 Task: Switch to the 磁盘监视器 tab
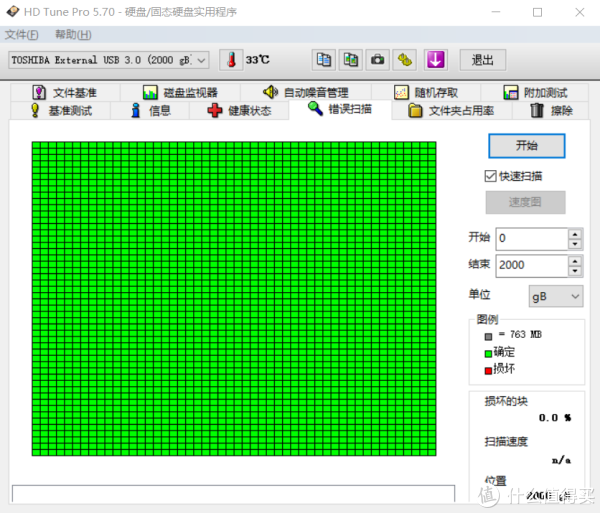(180, 92)
